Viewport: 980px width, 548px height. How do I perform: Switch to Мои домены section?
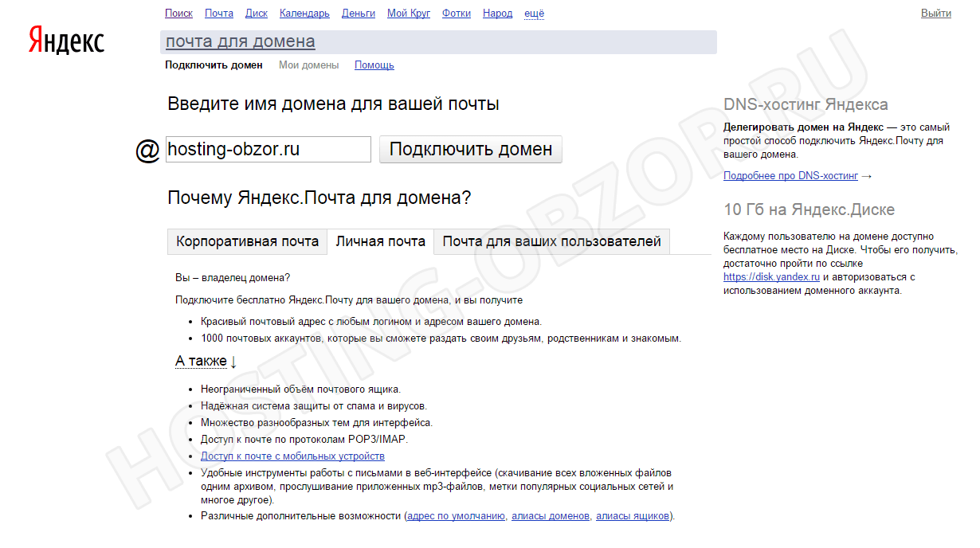309,65
